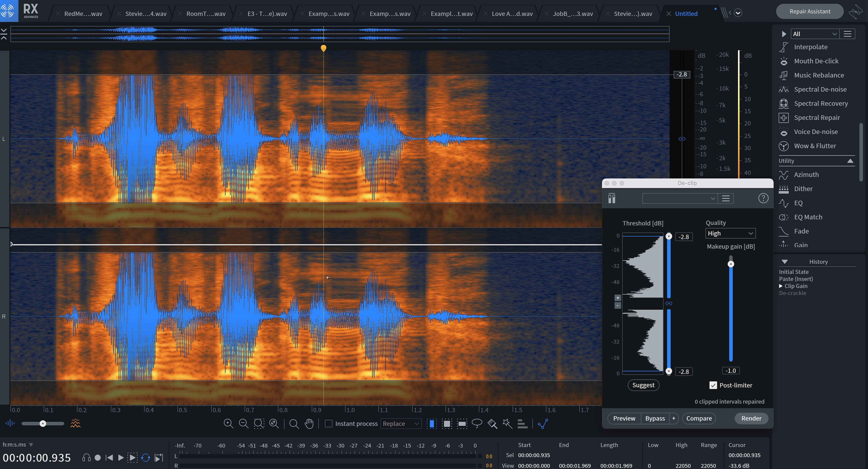868x469 pixels.
Task: Open De-clip help question mark
Action: [763, 198]
